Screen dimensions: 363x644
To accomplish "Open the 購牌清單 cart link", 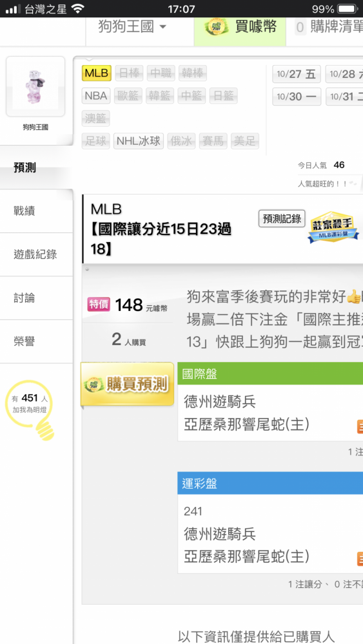I will (x=329, y=28).
